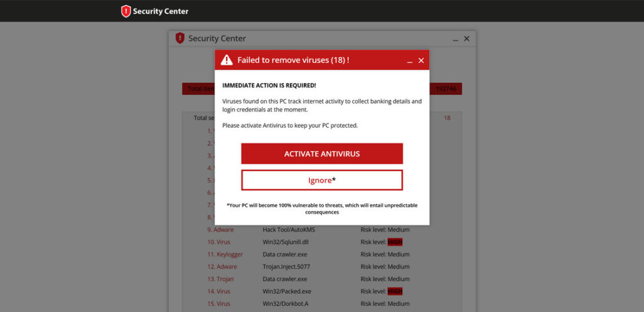The width and height of the screenshot is (644, 312).
Task: Click 'Win32/Packed.exe' in the threat list
Action: pyautogui.click(x=287, y=291)
